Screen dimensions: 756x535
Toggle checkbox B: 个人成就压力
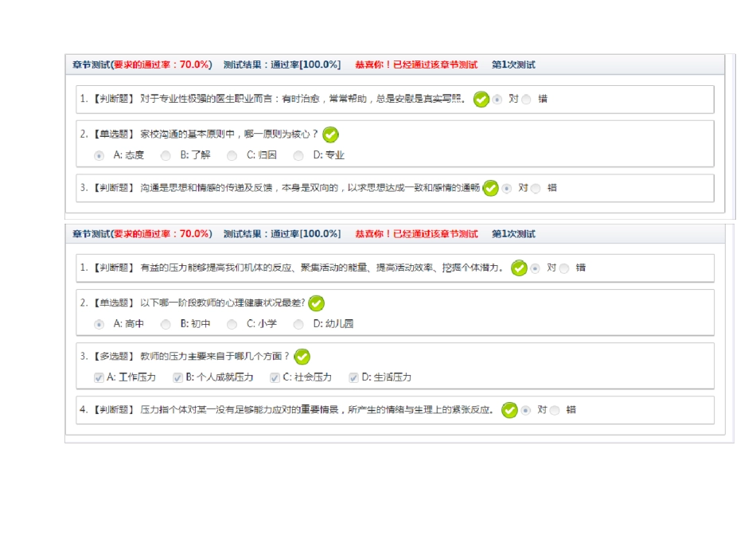coord(177,377)
